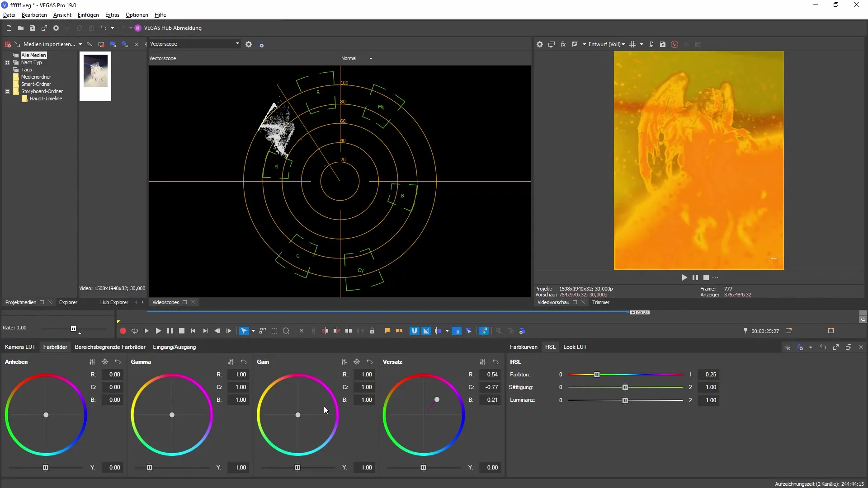The image size is (868, 488).
Task: Create a new project with the blank page icon
Action: (9, 28)
